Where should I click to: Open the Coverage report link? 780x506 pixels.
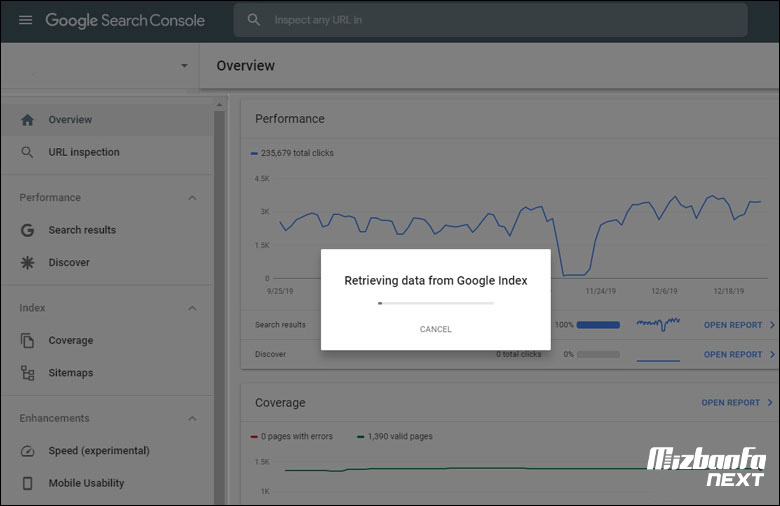click(x=737, y=403)
